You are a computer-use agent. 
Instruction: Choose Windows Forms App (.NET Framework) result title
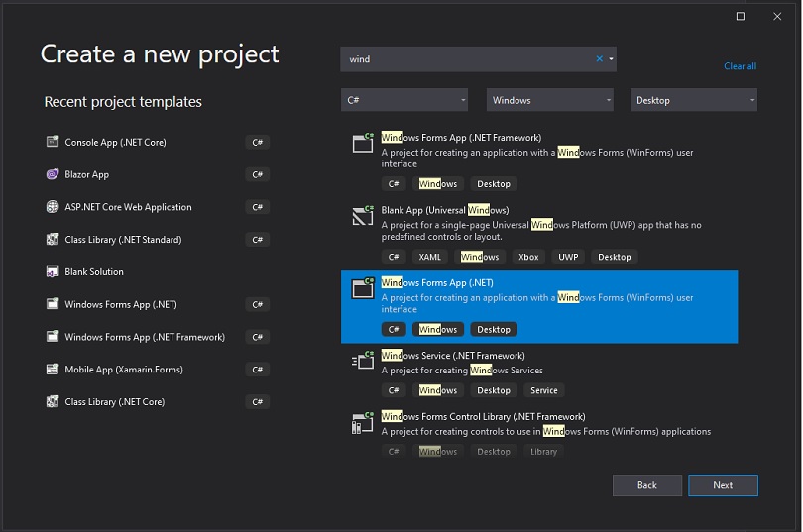coord(461,137)
